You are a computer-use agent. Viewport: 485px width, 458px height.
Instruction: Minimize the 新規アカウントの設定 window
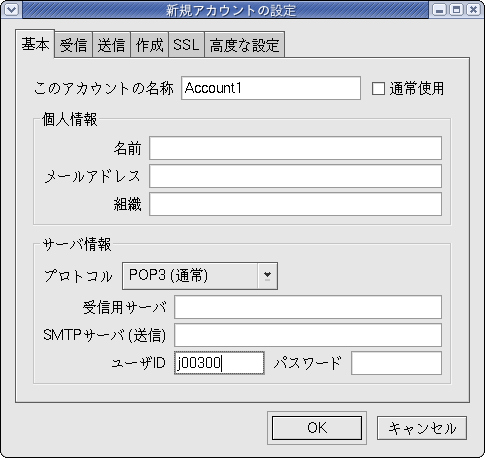click(x=439, y=10)
